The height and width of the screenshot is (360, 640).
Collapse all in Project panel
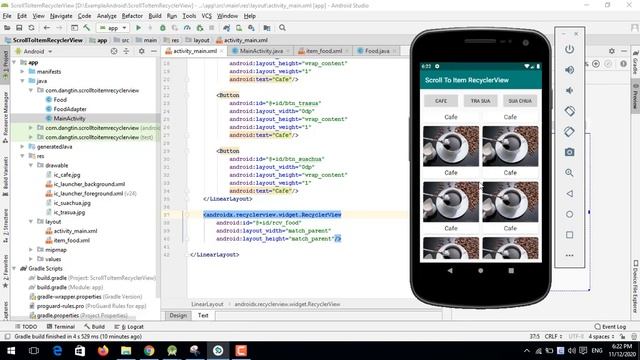pos(126,51)
